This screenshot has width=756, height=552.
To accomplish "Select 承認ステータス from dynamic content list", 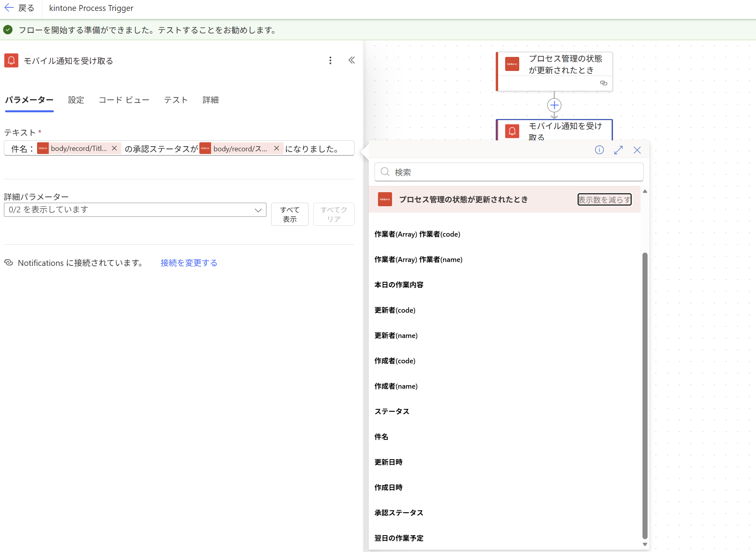I will click(399, 513).
